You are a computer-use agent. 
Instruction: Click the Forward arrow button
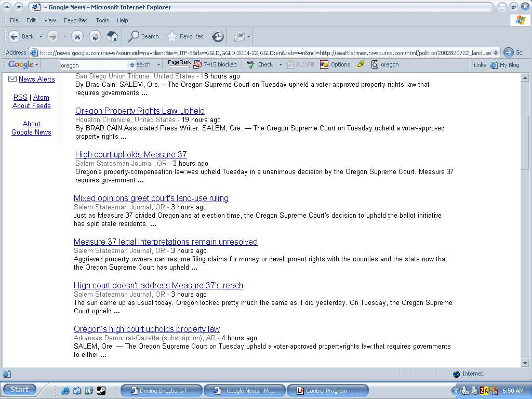[x=53, y=36]
